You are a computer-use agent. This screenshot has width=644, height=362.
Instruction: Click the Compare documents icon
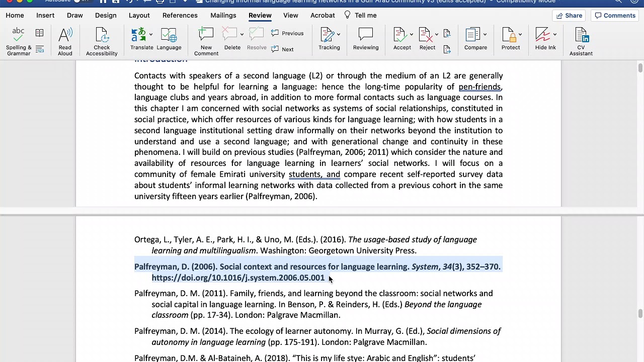coord(473,35)
